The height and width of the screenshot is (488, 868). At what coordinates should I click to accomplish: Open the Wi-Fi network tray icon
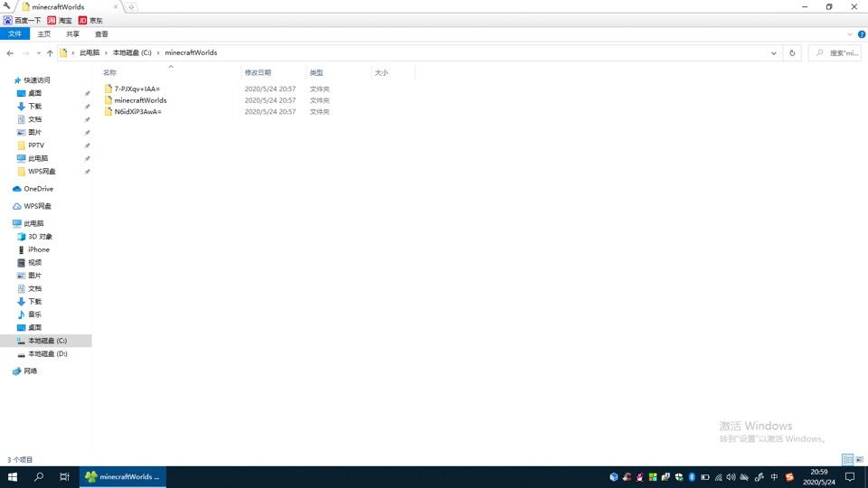tap(718, 477)
